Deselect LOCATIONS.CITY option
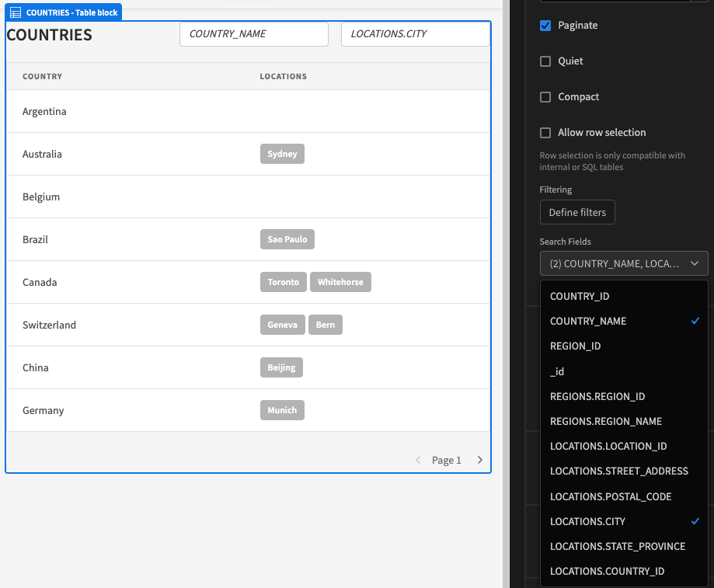 [x=624, y=521]
